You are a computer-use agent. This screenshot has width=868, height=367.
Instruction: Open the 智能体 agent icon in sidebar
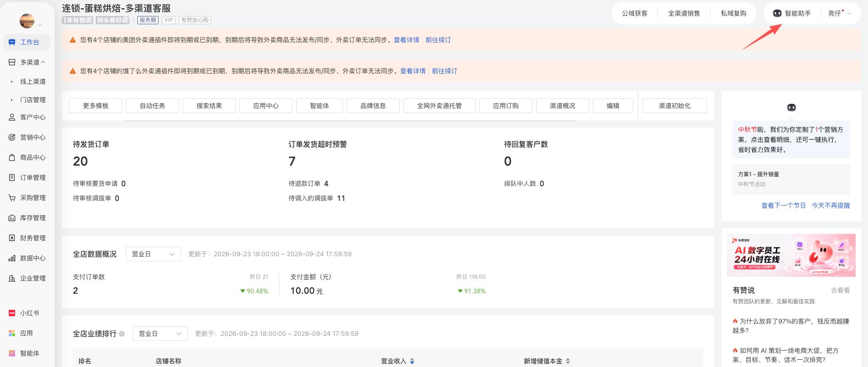12,353
